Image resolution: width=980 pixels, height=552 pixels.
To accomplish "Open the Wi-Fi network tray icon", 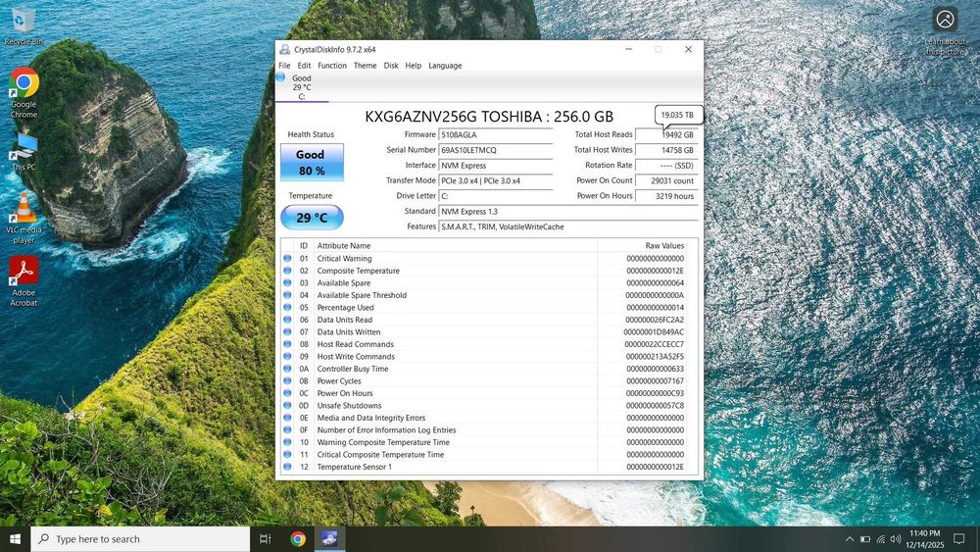I will [881, 539].
